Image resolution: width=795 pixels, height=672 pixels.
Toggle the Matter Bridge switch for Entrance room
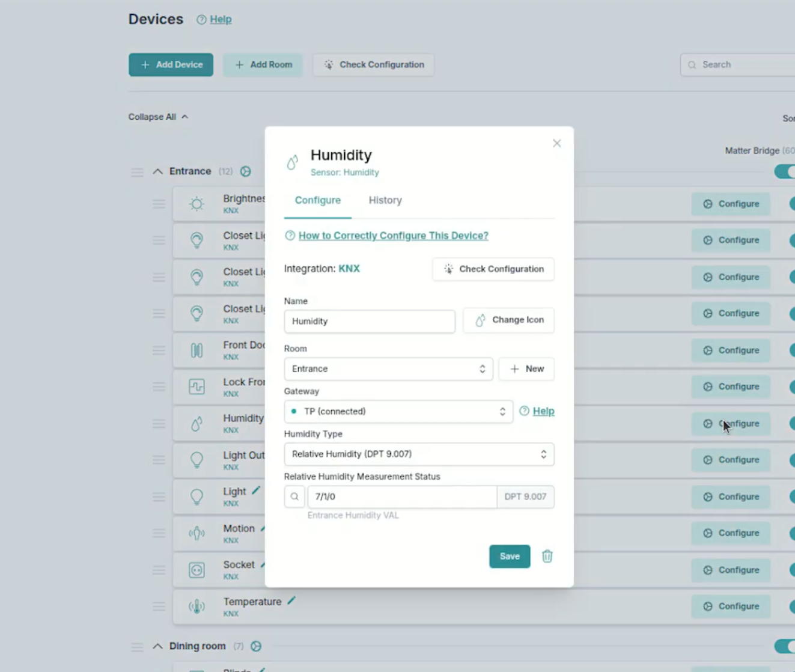tap(786, 172)
